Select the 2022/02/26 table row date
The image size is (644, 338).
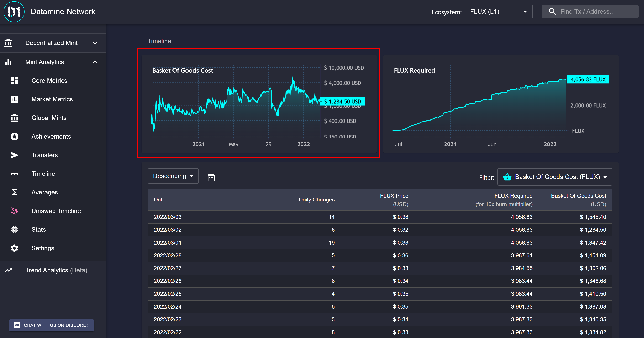167,281
